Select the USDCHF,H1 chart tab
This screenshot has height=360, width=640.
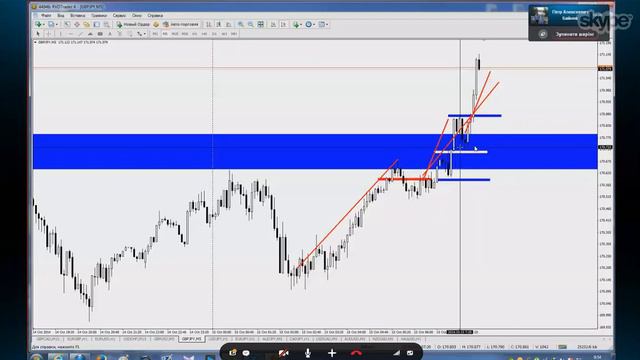[135, 339]
